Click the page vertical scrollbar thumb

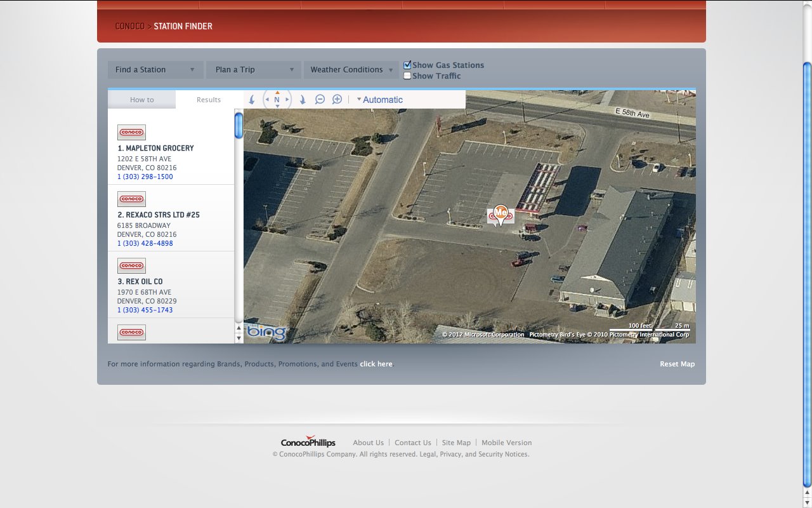click(807, 275)
